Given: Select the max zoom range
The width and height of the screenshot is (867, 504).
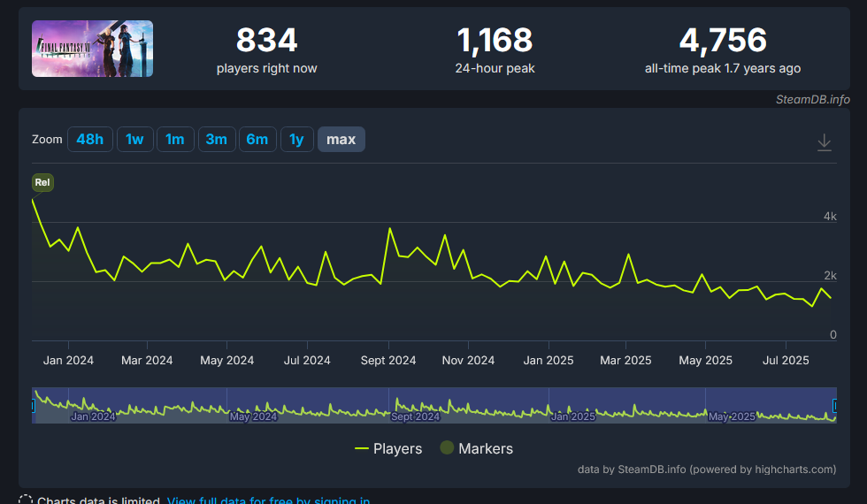Looking at the screenshot, I should click(x=341, y=140).
